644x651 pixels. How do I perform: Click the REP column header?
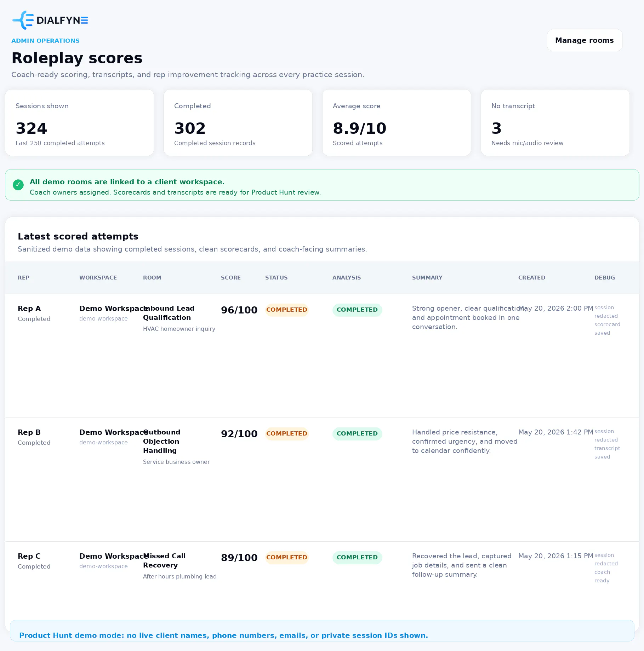click(x=23, y=278)
